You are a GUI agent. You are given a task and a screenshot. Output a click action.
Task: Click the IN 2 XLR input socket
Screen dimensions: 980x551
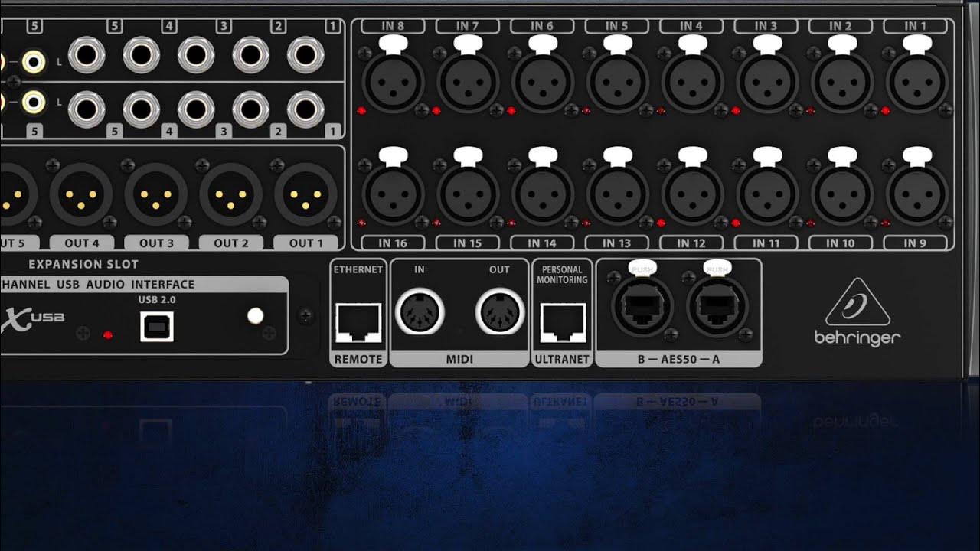coord(842,83)
